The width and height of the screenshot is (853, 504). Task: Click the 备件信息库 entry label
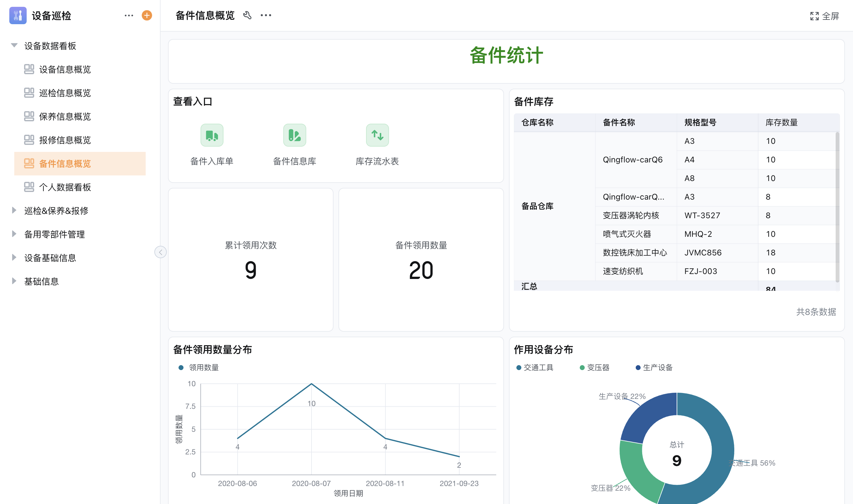pos(295,161)
